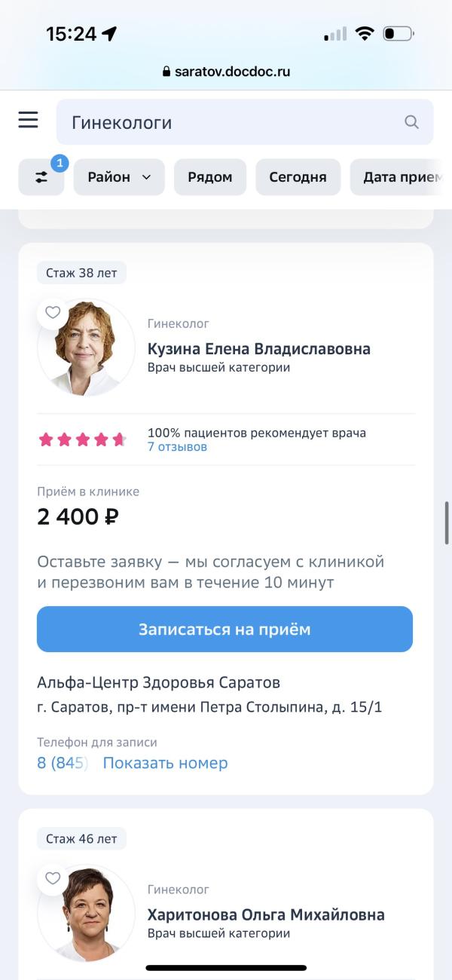Screen dimensions: 452x980
Task: Open the Дата приема filter
Action: [x=399, y=177]
